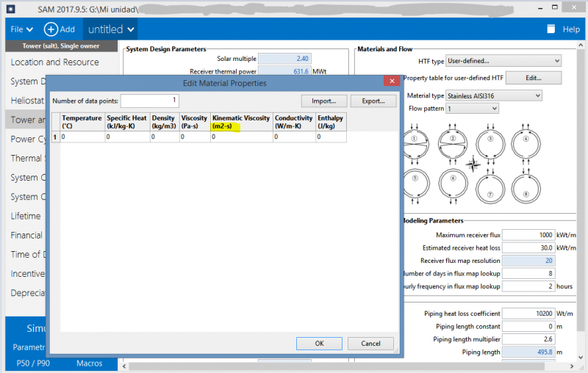Click the Add plus circle icon
This screenshot has height=373, width=588.
[51, 29]
